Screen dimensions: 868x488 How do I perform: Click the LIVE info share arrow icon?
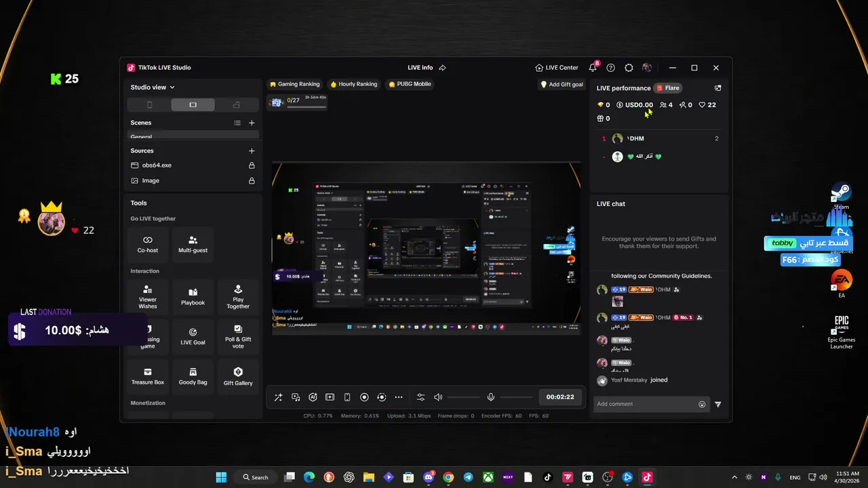(x=442, y=68)
